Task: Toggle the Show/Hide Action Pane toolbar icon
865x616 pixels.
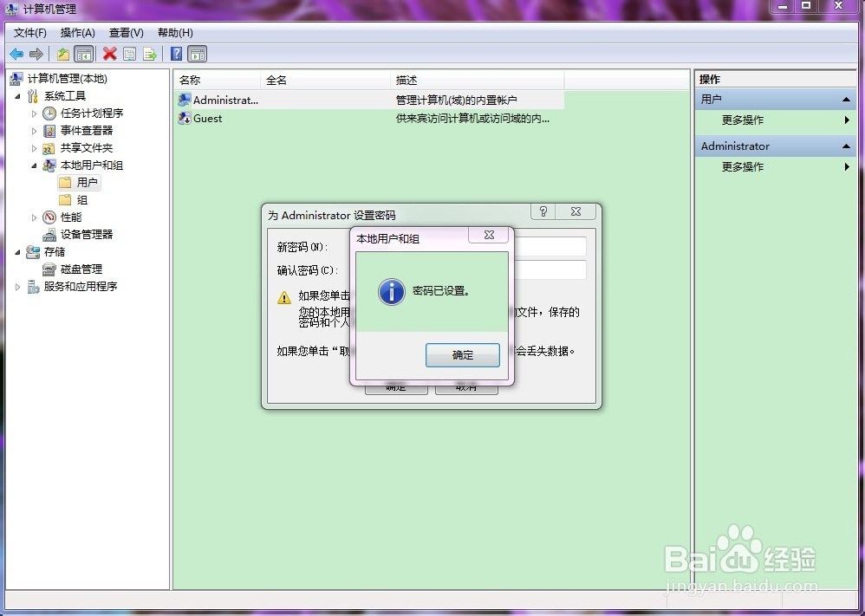Action: 197,54
